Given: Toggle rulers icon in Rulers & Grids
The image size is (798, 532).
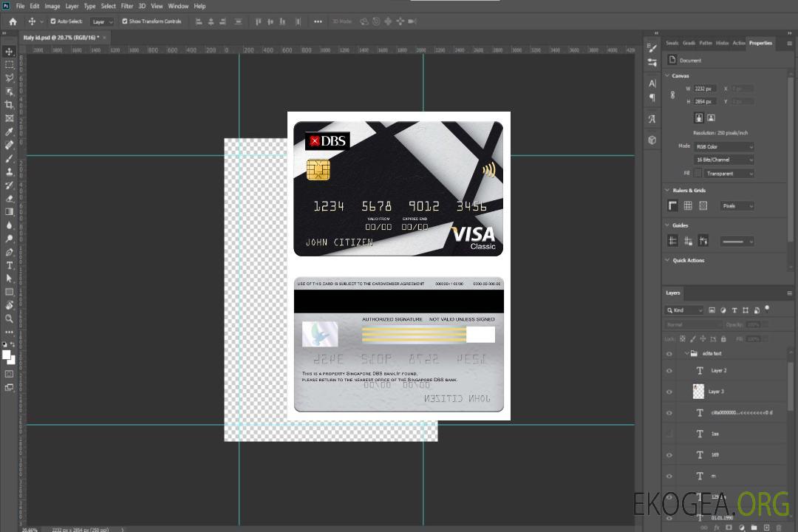Looking at the screenshot, I should [x=672, y=205].
